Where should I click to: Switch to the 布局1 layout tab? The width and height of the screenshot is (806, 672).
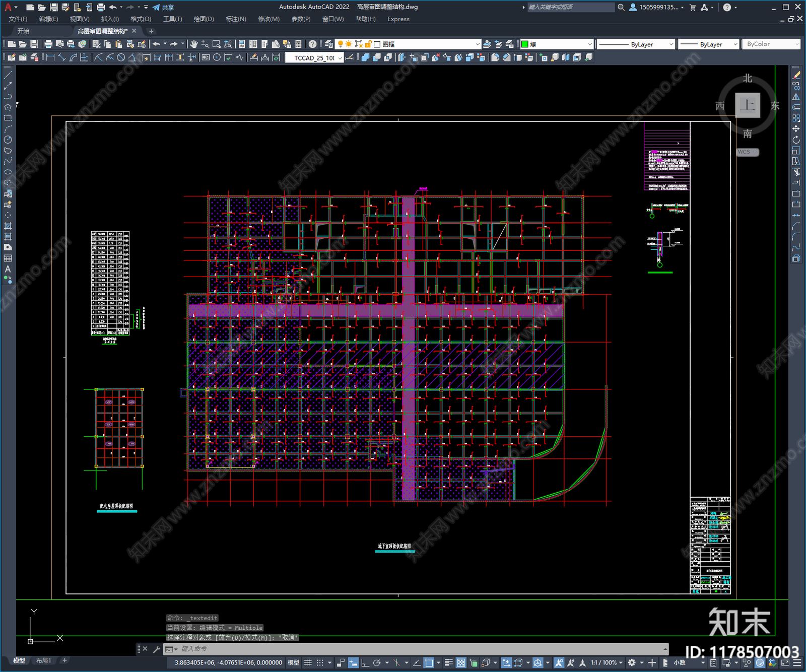point(44,660)
